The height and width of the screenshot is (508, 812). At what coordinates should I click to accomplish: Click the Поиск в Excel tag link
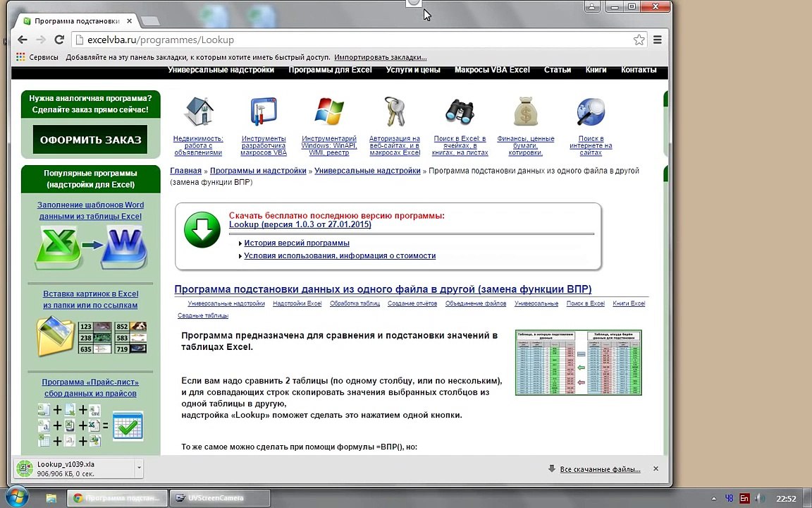(585, 303)
